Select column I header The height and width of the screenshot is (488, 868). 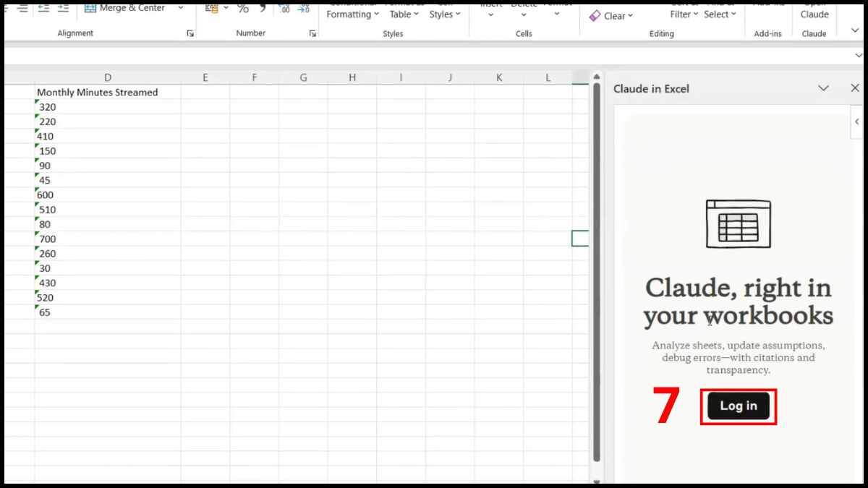[x=401, y=77]
